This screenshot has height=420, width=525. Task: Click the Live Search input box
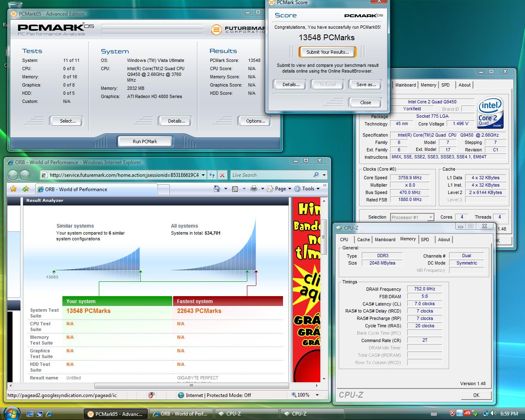271,175
